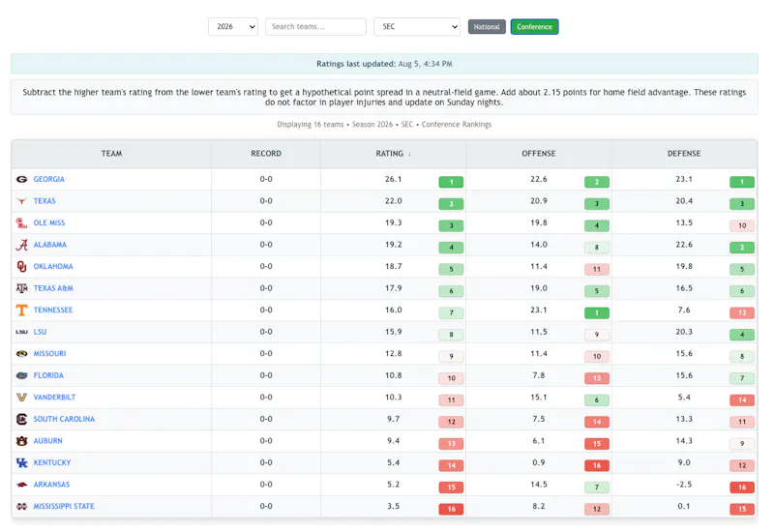Sort by the RECORD column header

click(266, 154)
